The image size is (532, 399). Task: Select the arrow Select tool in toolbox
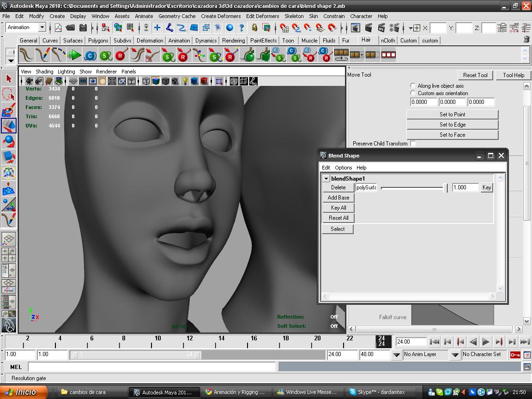click(9, 79)
